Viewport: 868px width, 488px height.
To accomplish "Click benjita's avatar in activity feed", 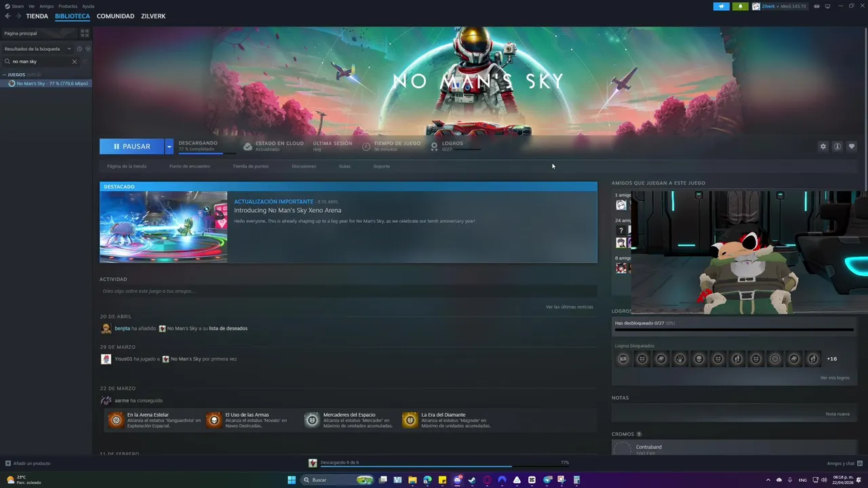I will [106, 329].
